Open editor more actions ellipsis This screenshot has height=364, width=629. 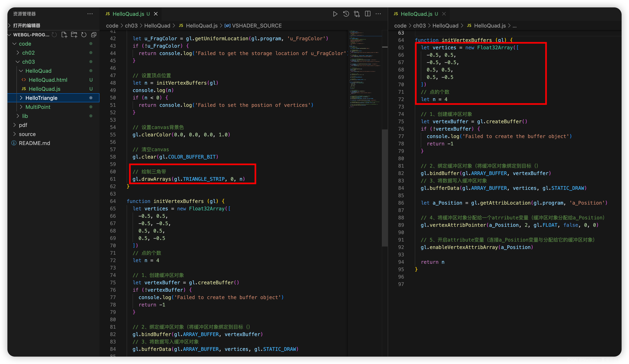(x=378, y=14)
